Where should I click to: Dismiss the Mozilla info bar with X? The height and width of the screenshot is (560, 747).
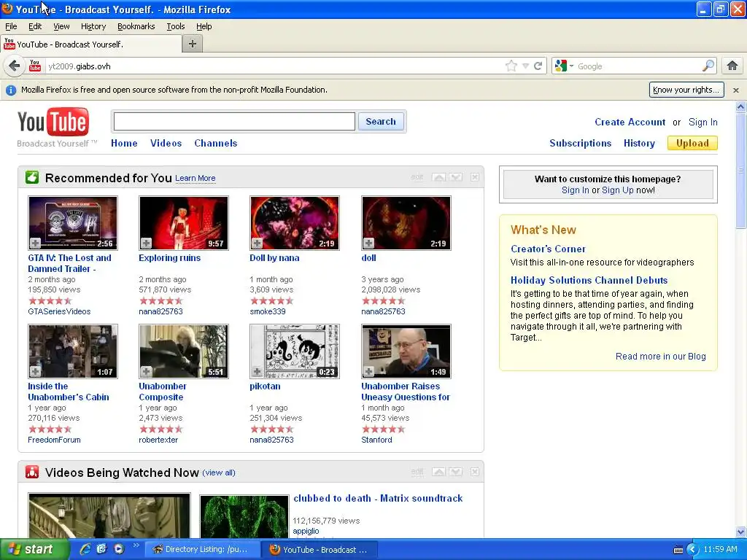736,90
